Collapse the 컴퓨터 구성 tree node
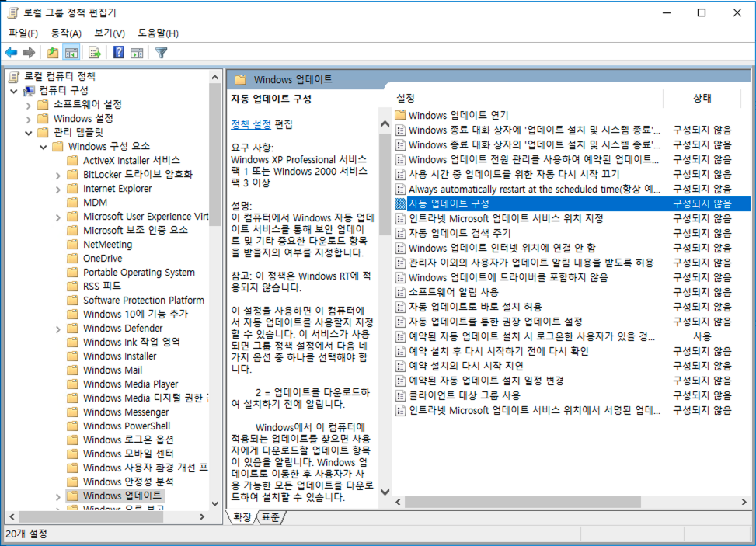This screenshot has width=756, height=546. (13, 91)
